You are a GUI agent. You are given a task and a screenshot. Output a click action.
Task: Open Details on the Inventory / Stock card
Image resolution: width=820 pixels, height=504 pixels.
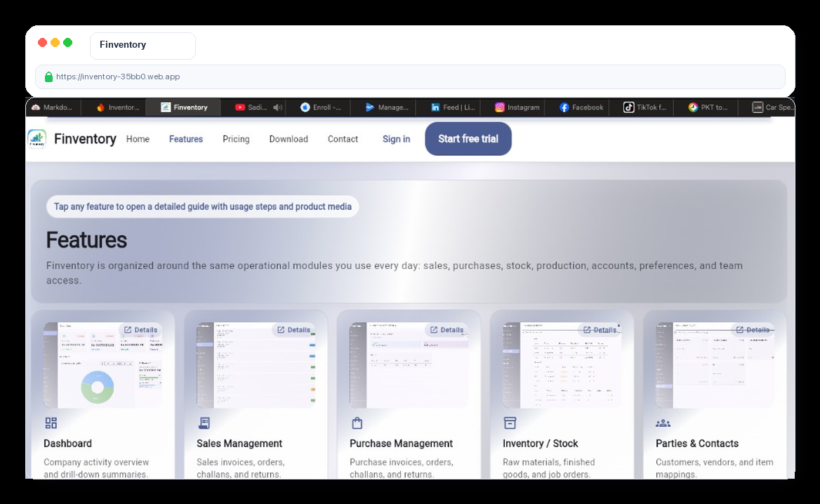tap(600, 330)
